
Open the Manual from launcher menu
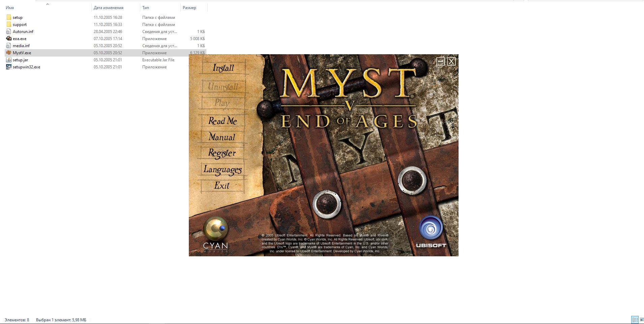222,137
